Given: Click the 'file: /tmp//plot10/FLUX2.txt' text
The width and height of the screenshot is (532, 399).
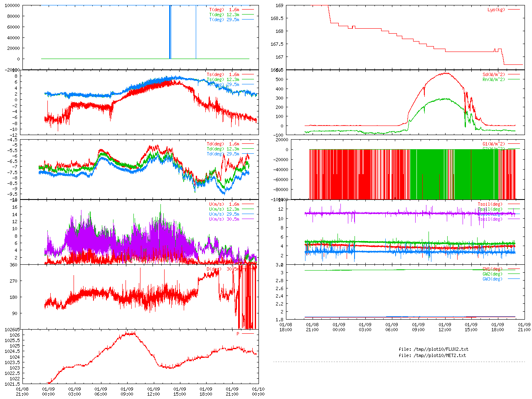Looking at the screenshot, I should 433,349.
